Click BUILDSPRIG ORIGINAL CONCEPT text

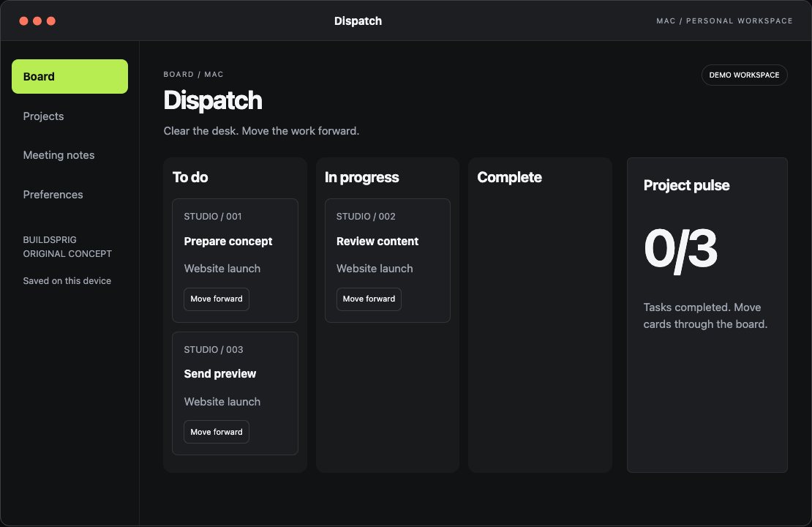click(67, 247)
